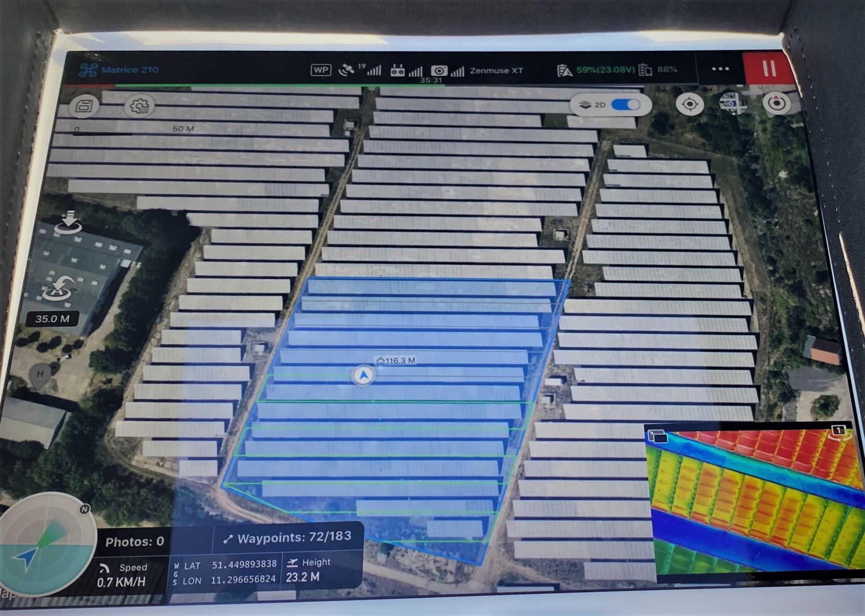Tap the auto-landing icon
The width and height of the screenshot is (865, 616).
pyautogui.click(x=68, y=222)
